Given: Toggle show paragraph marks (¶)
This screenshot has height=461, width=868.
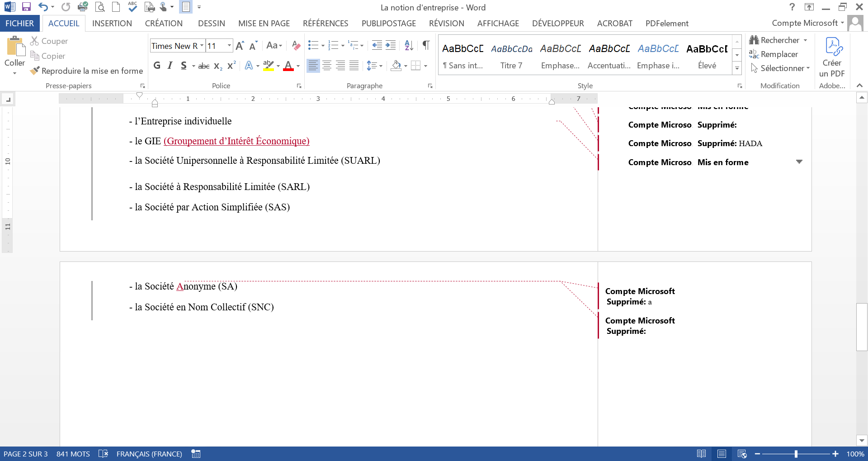Looking at the screenshot, I should pyautogui.click(x=426, y=45).
